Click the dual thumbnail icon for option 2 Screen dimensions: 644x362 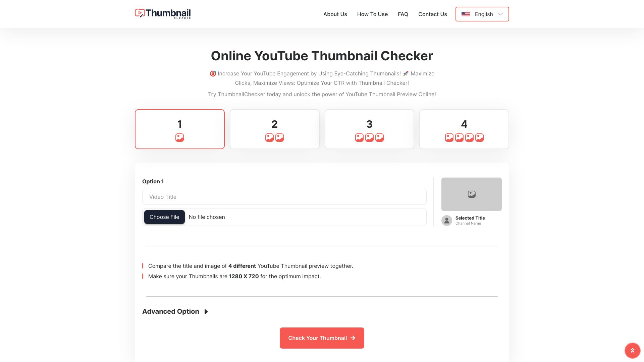274,137
